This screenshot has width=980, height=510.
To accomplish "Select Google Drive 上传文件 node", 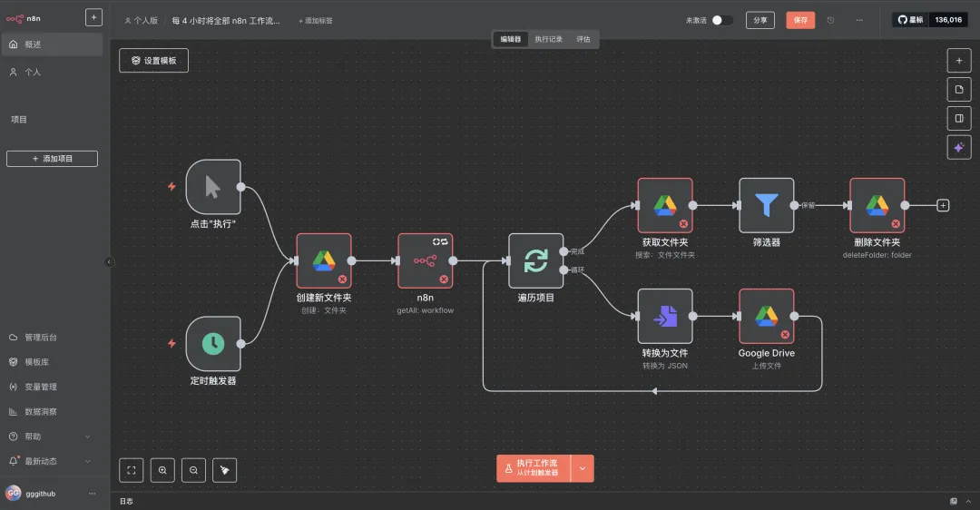I will coord(766,316).
